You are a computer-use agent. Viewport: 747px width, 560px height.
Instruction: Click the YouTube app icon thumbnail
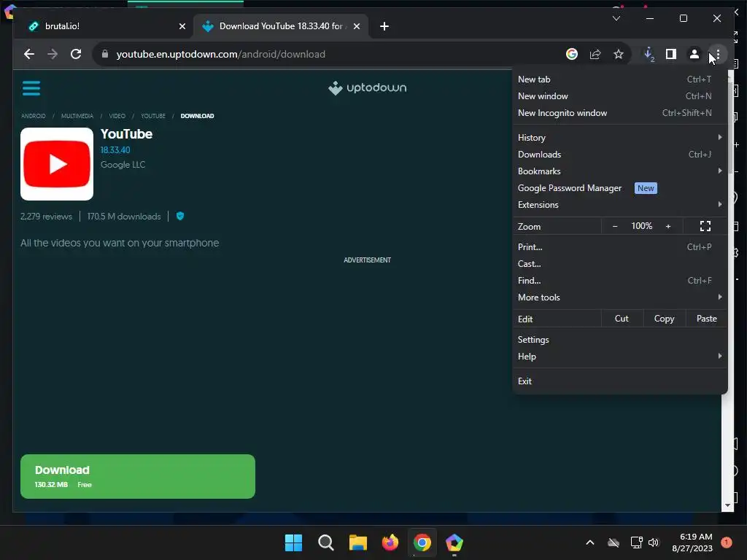tap(57, 164)
